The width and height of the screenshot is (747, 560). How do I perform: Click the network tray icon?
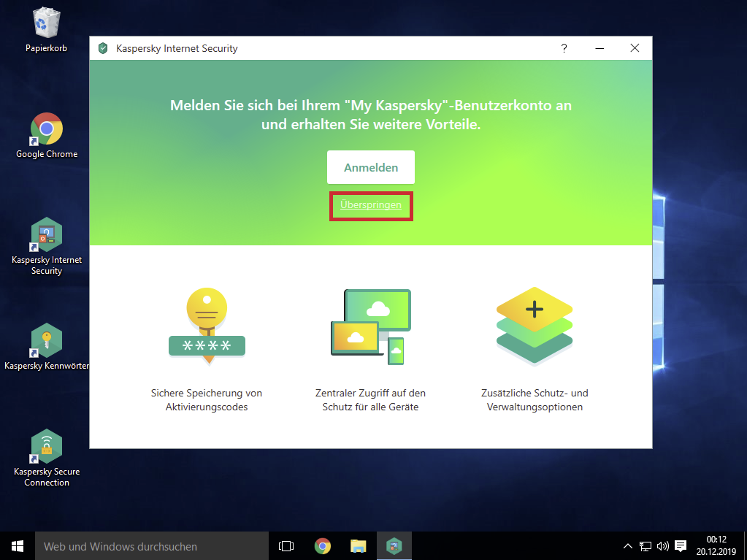[645, 546]
